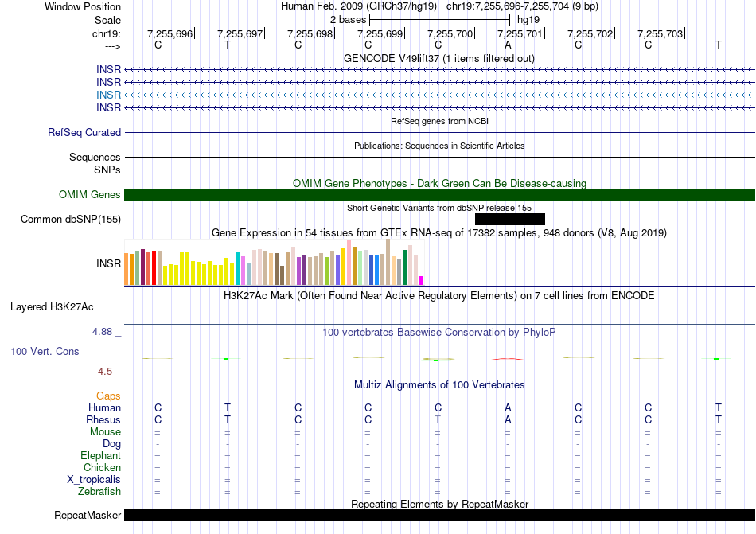Screen dimensions: 756x534
Task: Click the X_tropicalis species label
Action: click(94, 480)
